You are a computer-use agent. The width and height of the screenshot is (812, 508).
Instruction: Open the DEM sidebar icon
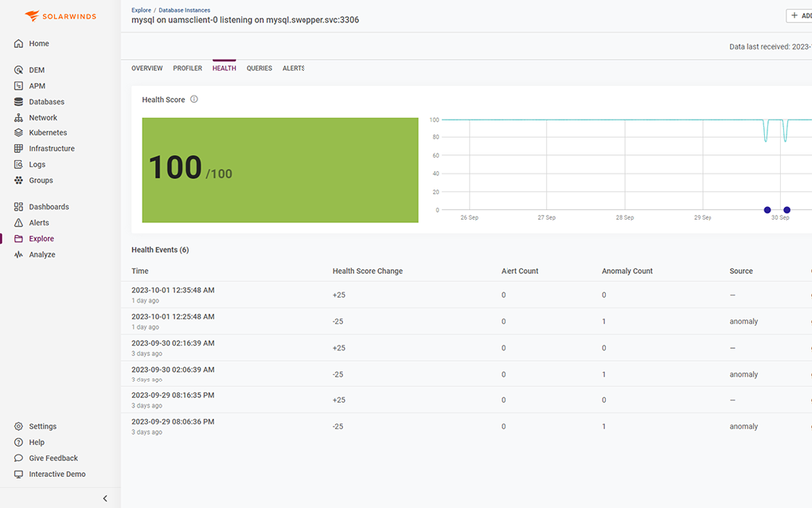(x=19, y=70)
